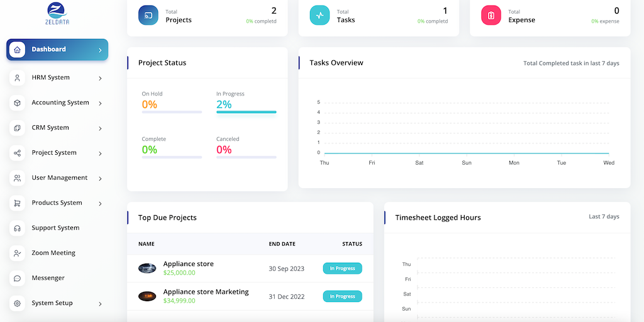
Task: Click the In Progress 2% progress bar
Action: point(246,112)
